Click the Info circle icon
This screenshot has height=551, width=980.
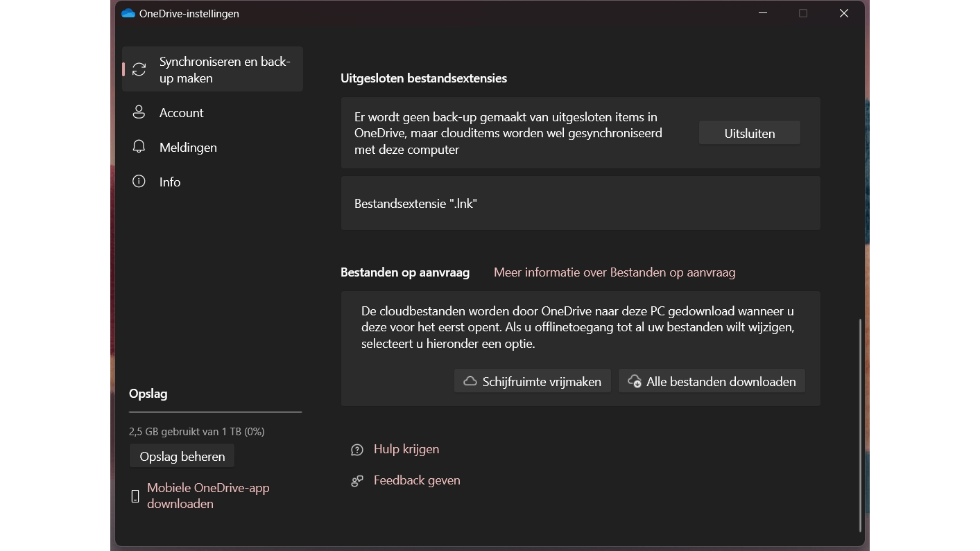tap(139, 182)
